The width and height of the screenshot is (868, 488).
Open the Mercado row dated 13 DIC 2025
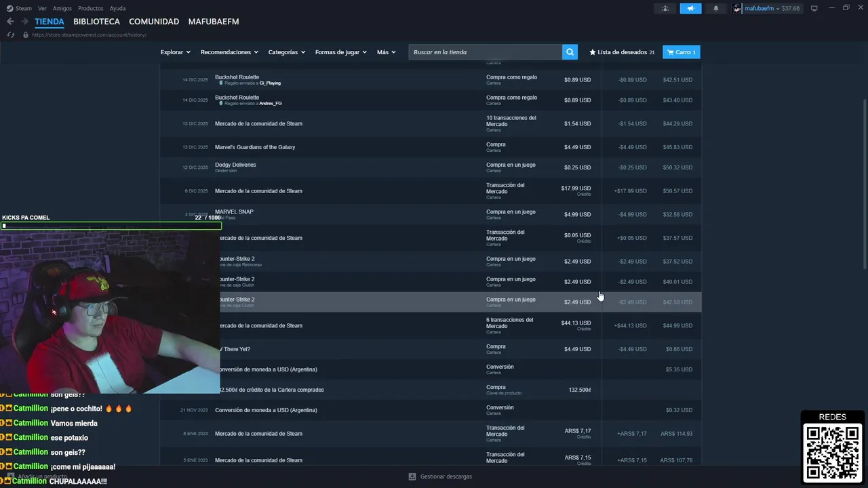(x=431, y=123)
